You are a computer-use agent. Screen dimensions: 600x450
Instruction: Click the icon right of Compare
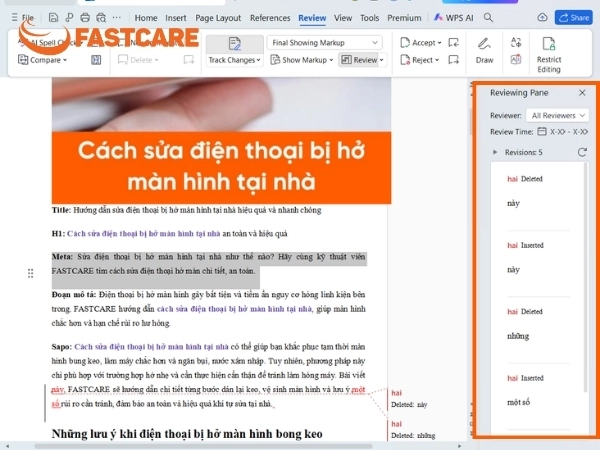coord(96,60)
